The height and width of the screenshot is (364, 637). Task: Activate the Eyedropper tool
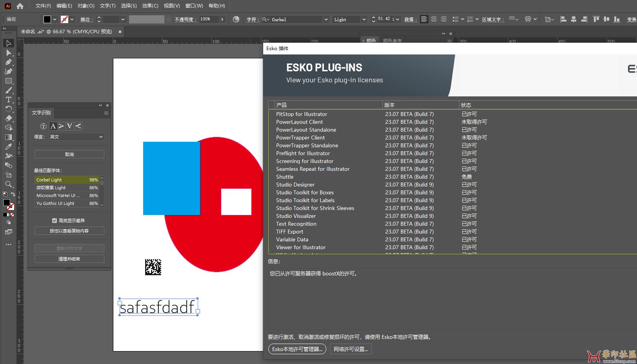[9, 147]
